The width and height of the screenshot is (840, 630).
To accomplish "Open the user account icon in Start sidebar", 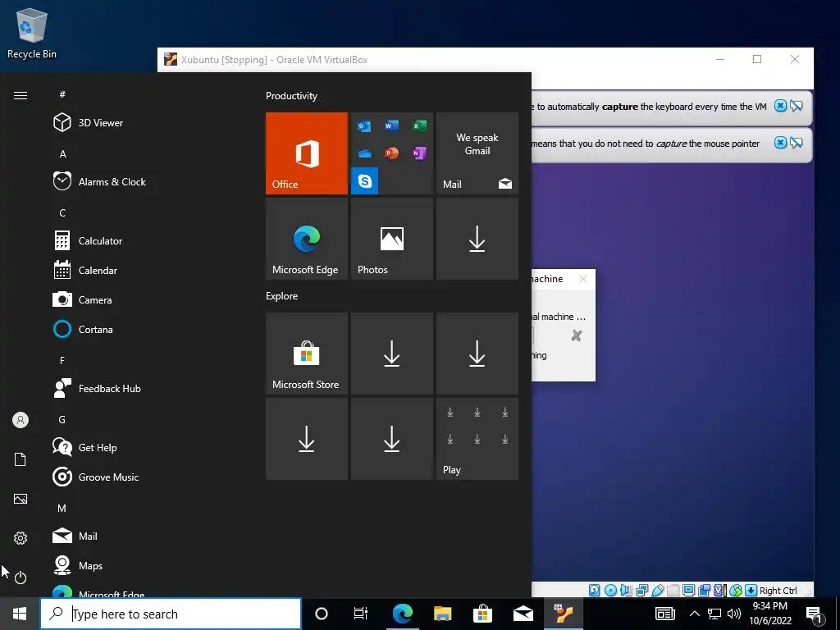I will (21, 420).
